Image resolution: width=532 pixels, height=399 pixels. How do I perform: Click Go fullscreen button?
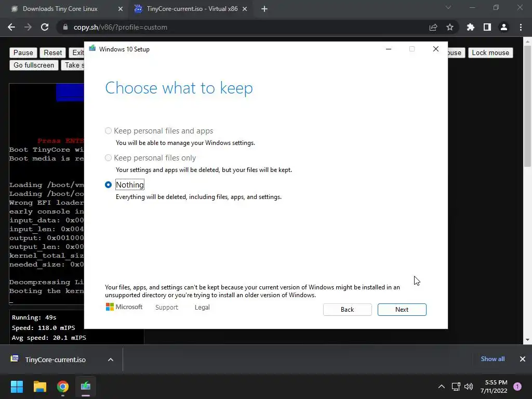coord(34,65)
